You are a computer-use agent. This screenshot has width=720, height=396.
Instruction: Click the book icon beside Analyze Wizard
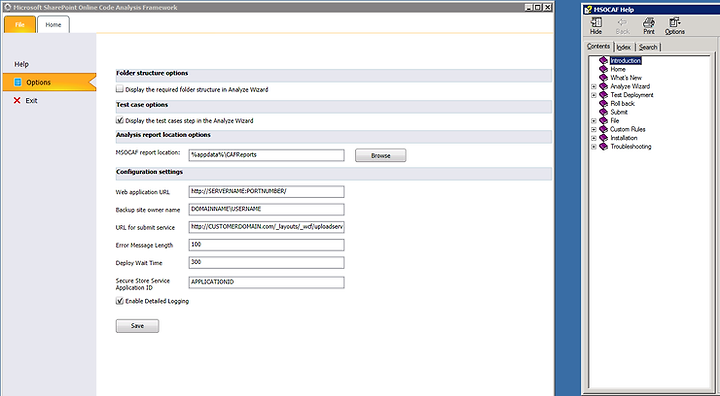(x=603, y=86)
